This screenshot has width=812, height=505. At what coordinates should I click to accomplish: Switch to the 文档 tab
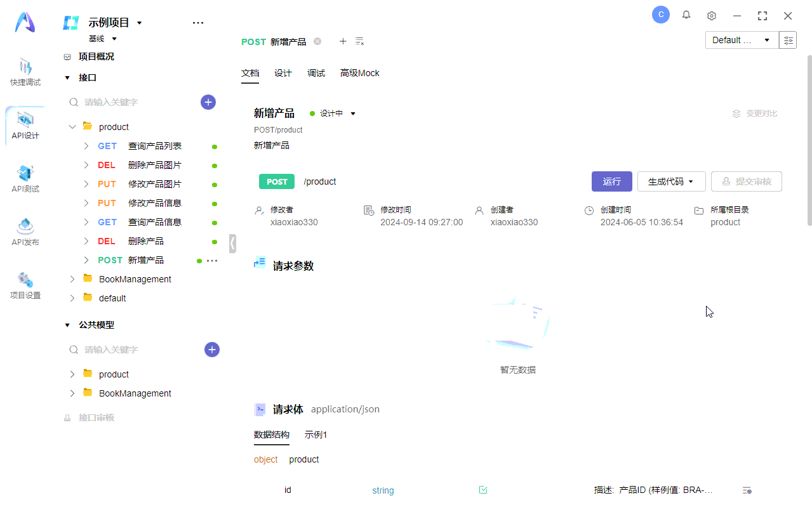[250, 73]
